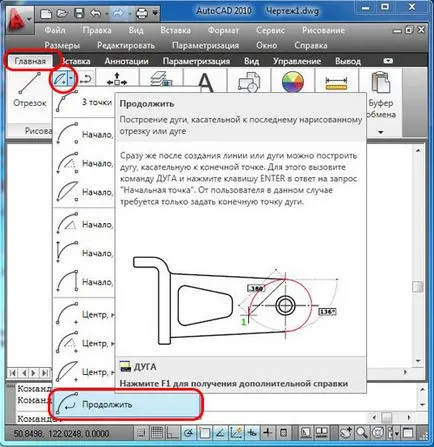Expand the quick access toolbar customize arrow

155,13
